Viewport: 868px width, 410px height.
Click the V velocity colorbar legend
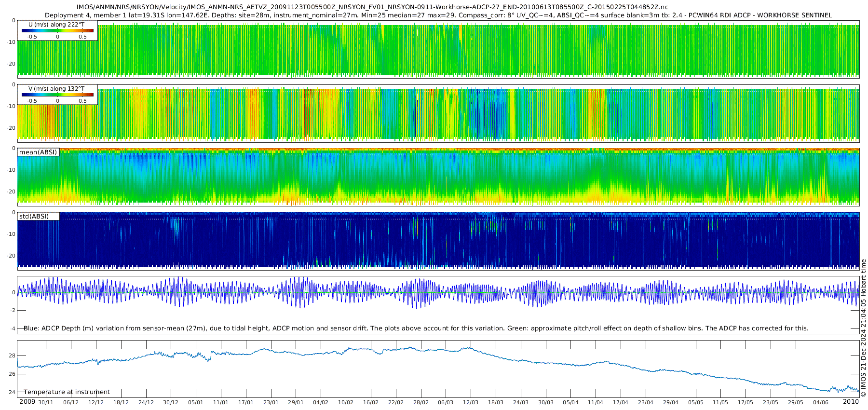57,95
